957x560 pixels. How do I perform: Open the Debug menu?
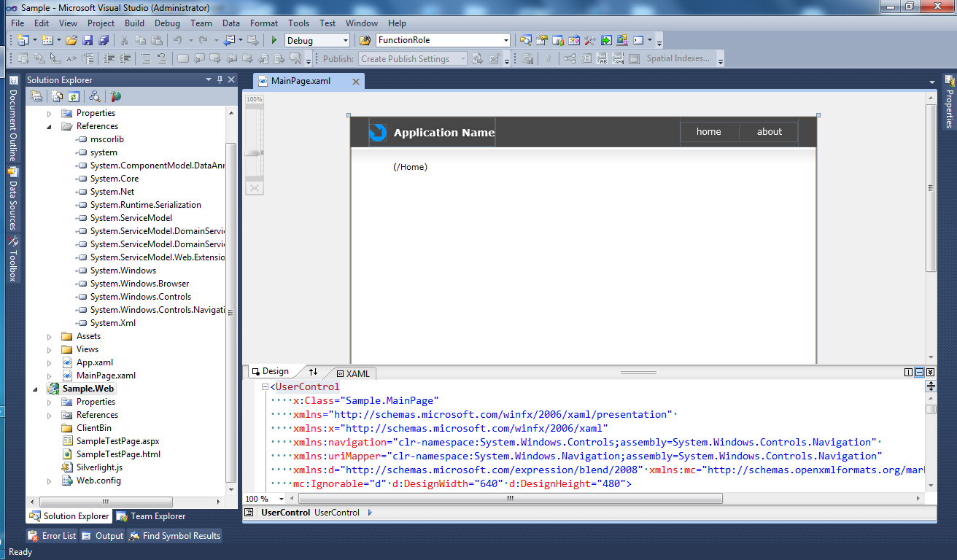tap(167, 23)
